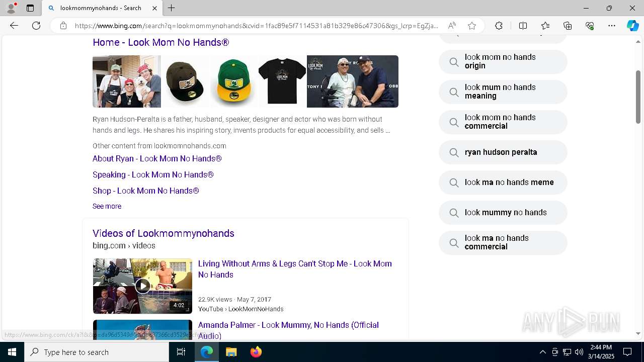Open the brown cap image
The image size is (644, 362).
click(185, 81)
